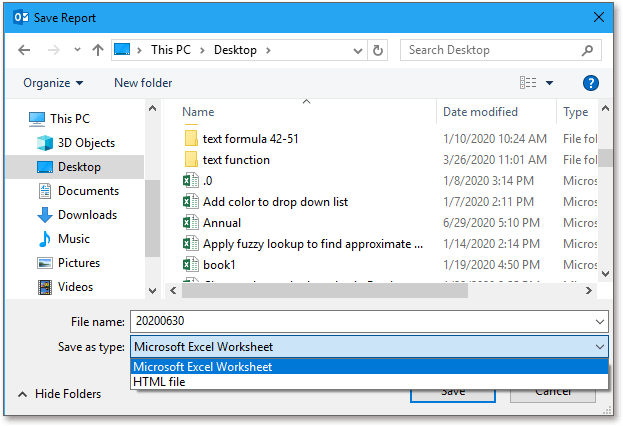Click Excel icon beside 'Annual'
This screenshot has height=426, width=623.
[x=191, y=223]
